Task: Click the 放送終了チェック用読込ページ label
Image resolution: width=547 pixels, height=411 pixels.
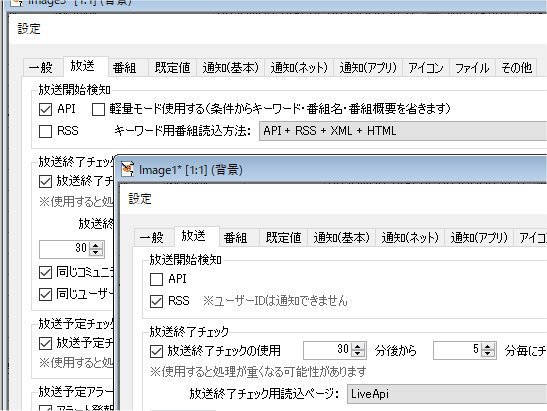Action: (x=264, y=394)
